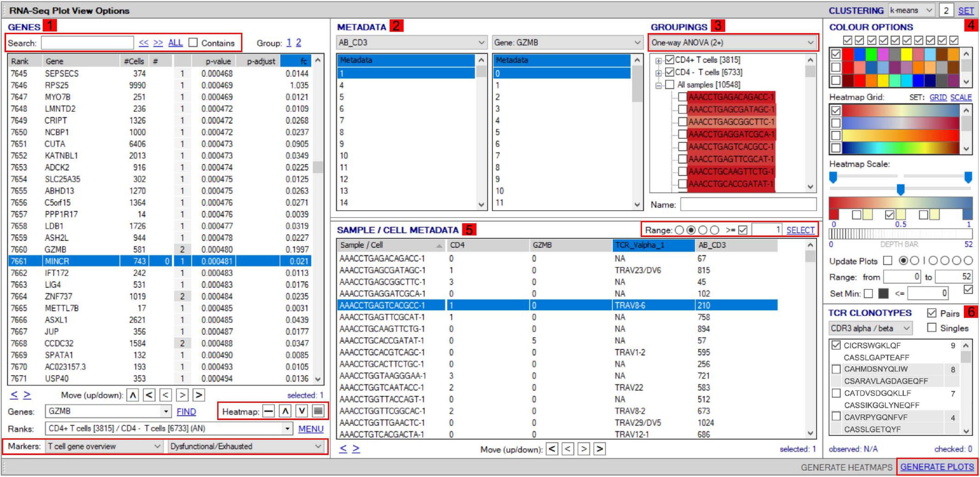Select the second Range radio button

point(691,230)
